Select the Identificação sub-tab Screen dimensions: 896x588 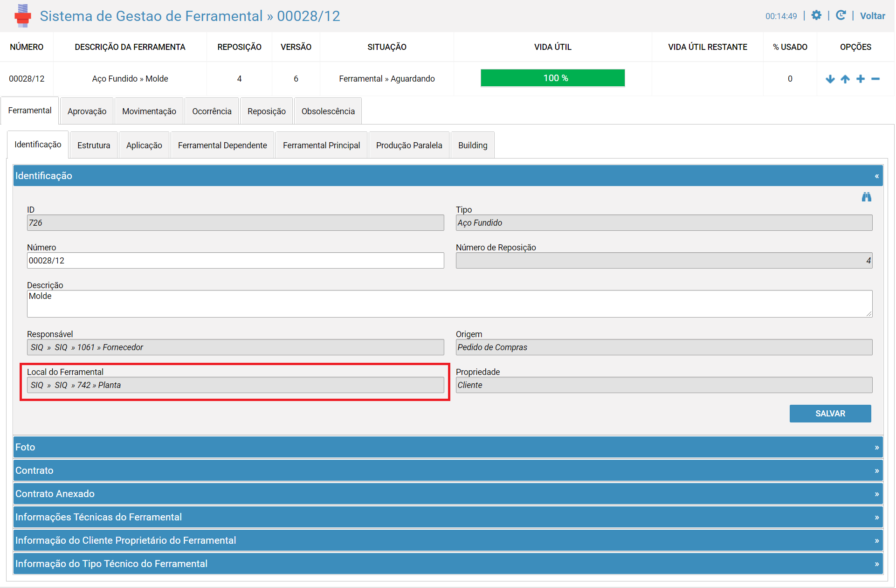pos(38,145)
